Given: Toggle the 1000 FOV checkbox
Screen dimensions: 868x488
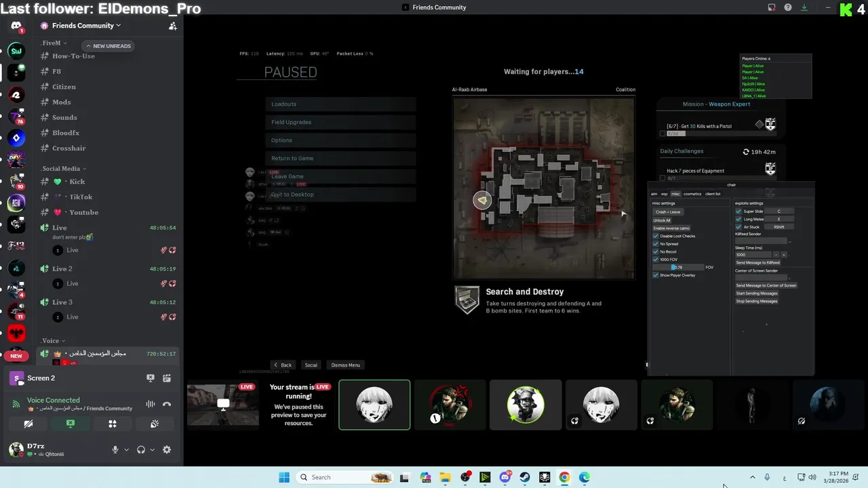Looking at the screenshot, I should (x=656, y=260).
